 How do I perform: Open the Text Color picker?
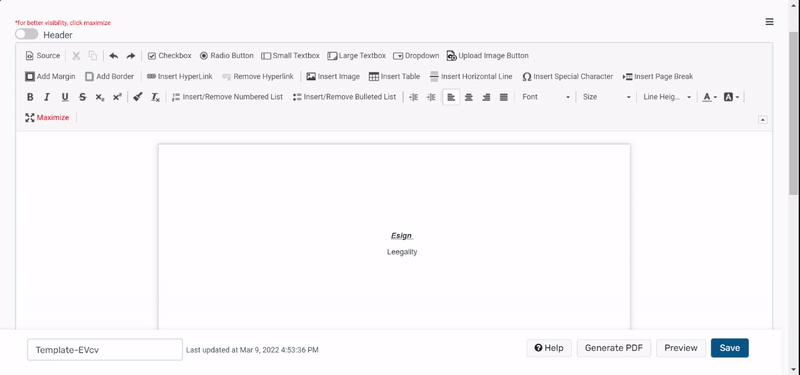710,97
